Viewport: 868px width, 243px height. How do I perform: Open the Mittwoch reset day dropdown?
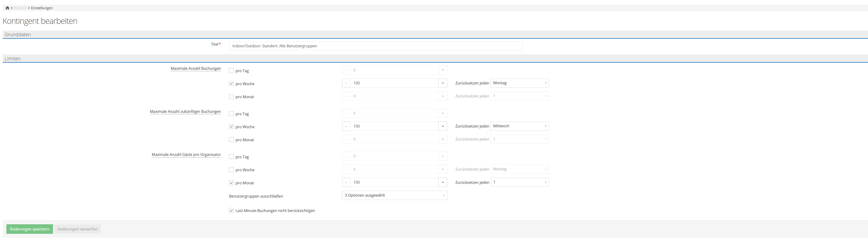pos(520,126)
